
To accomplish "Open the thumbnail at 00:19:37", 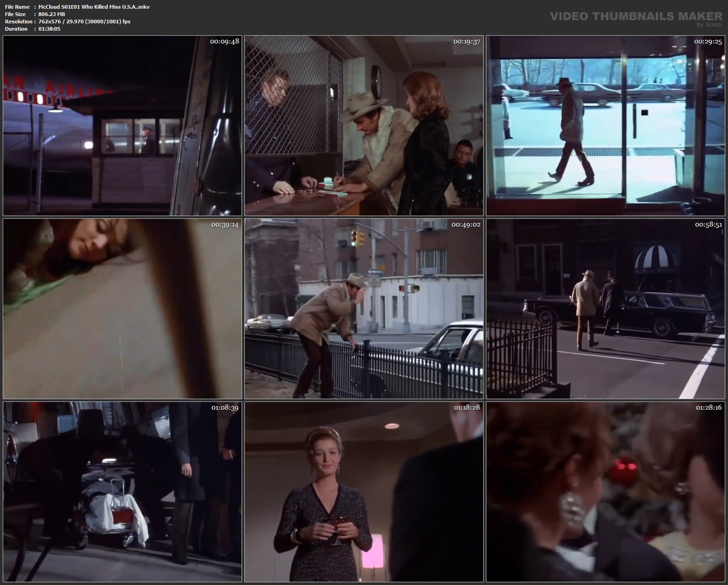I will [364, 125].
